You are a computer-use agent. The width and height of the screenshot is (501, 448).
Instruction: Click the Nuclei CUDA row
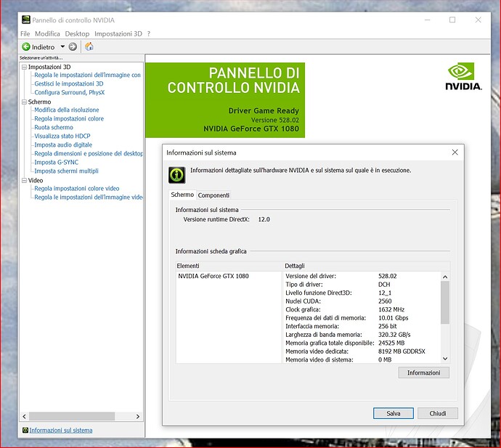coord(362,301)
